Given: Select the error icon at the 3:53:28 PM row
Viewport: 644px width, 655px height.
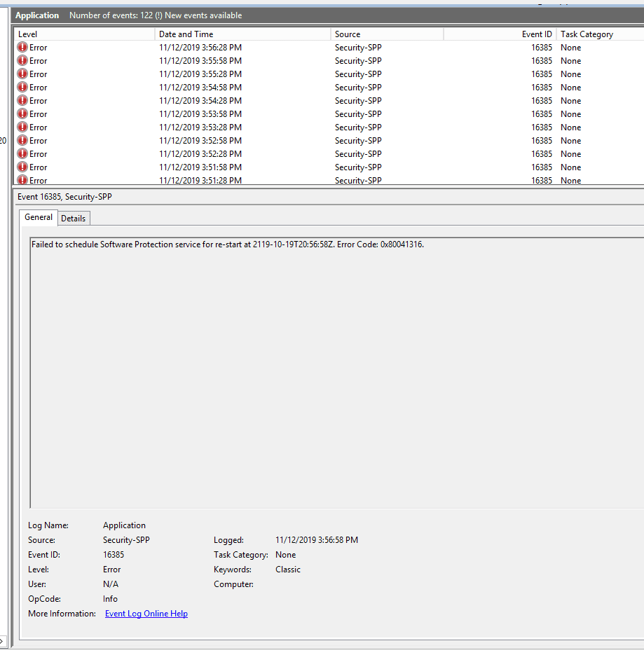Looking at the screenshot, I should pos(22,127).
